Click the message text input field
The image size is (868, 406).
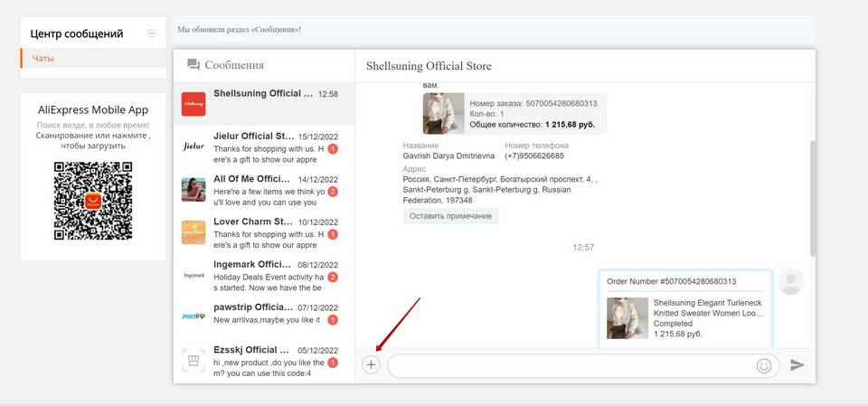(570, 365)
